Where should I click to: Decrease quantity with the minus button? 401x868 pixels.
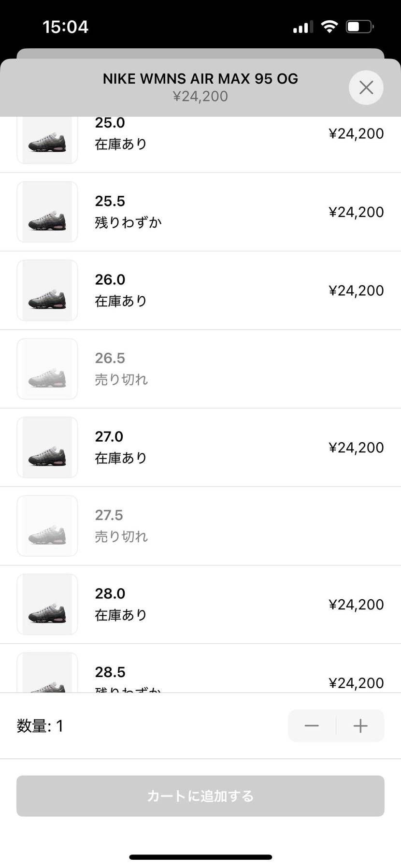312,725
